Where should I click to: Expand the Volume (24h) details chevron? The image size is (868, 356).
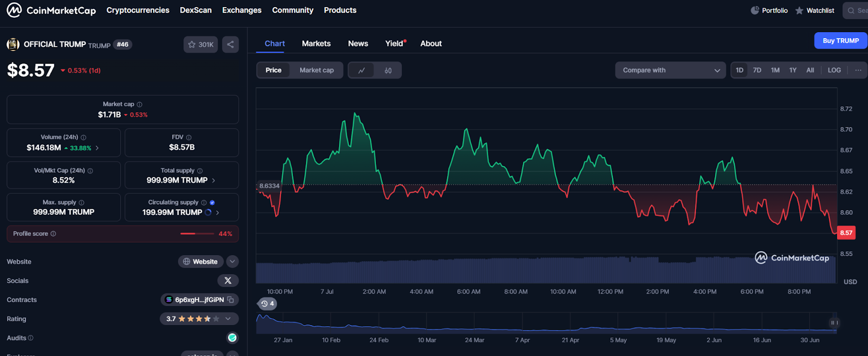[x=97, y=148]
